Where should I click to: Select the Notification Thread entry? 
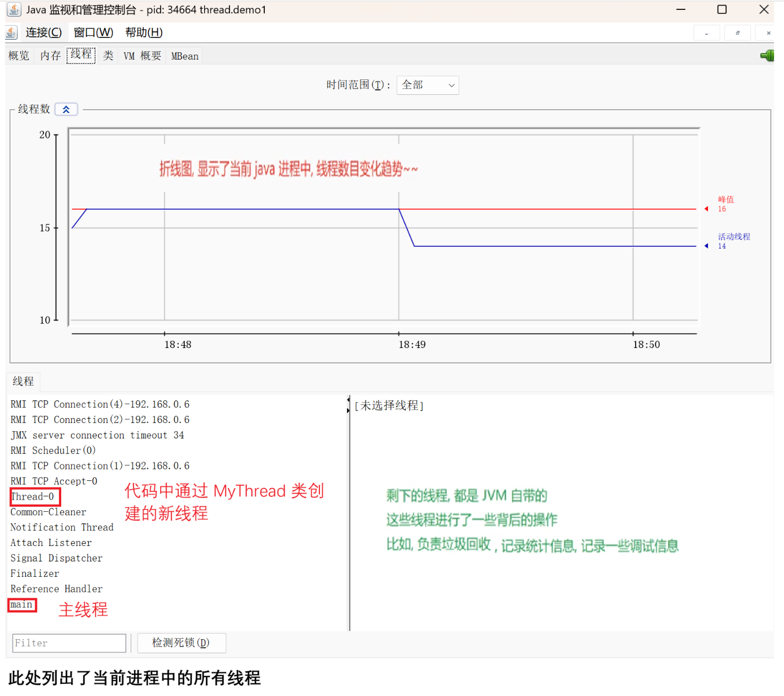pos(62,528)
